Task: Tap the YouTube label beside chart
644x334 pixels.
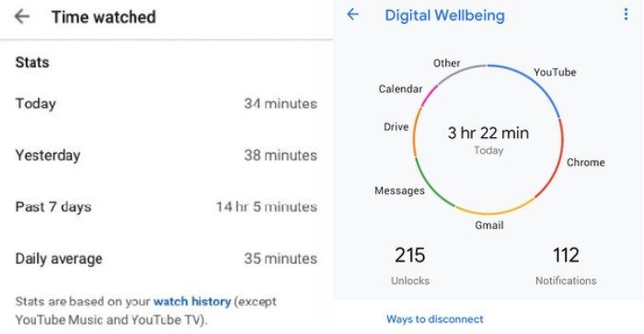Action: coord(555,73)
